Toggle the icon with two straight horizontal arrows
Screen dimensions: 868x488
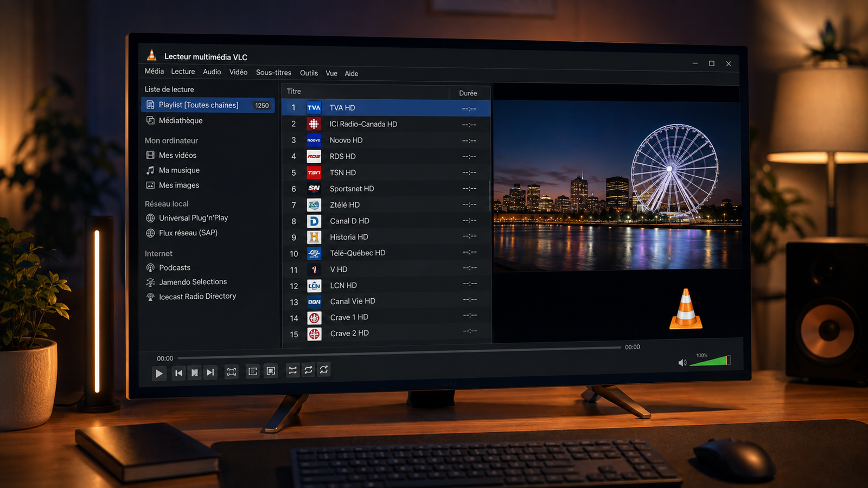tap(292, 370)
